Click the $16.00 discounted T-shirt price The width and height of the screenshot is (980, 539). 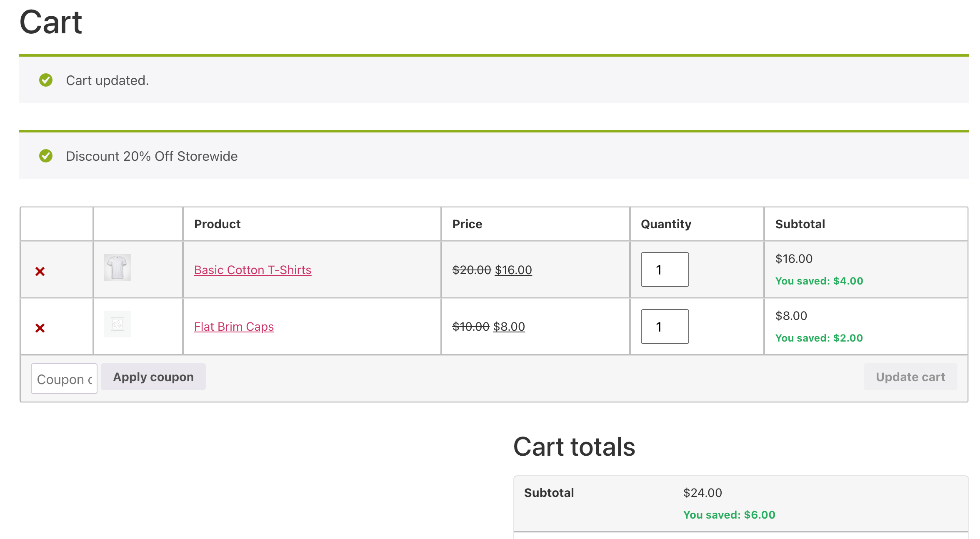coord(513,270)
